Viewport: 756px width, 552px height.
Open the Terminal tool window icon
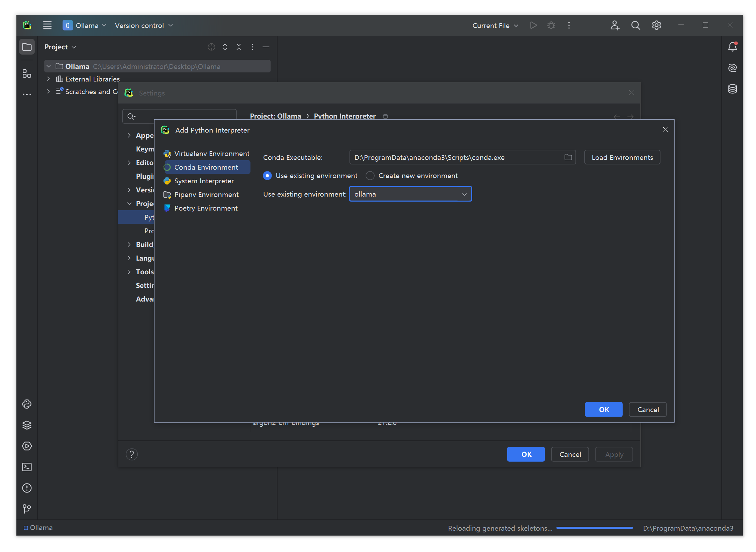pyautogui.click(x=27, y=467)
